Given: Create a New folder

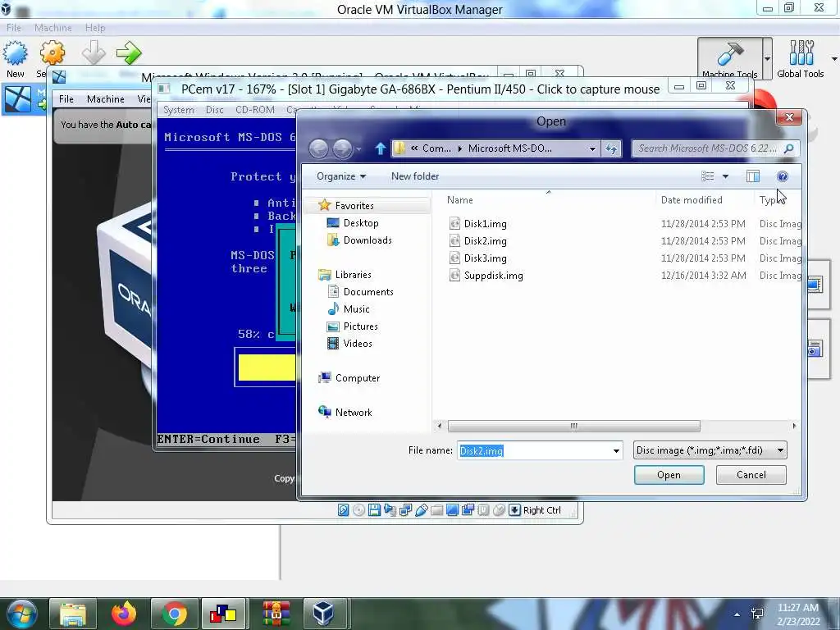Looking at the screenshot, I should click(414, 176).
